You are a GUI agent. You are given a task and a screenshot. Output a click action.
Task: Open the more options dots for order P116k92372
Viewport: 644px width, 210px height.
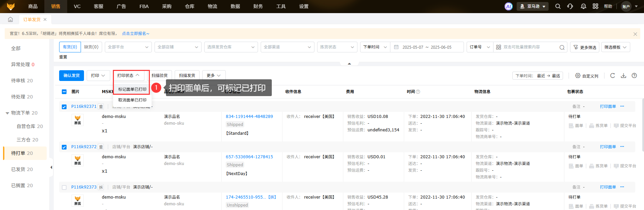tap(622, 146)
